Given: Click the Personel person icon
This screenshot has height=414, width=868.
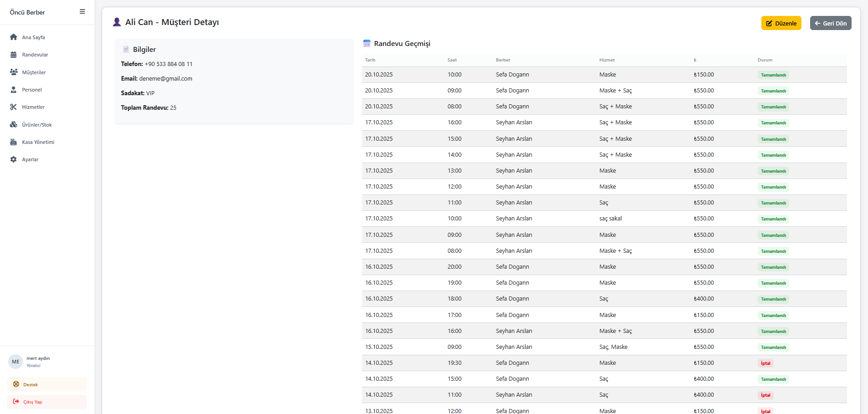Looking at the screenshot, I should tap(14, 90).
